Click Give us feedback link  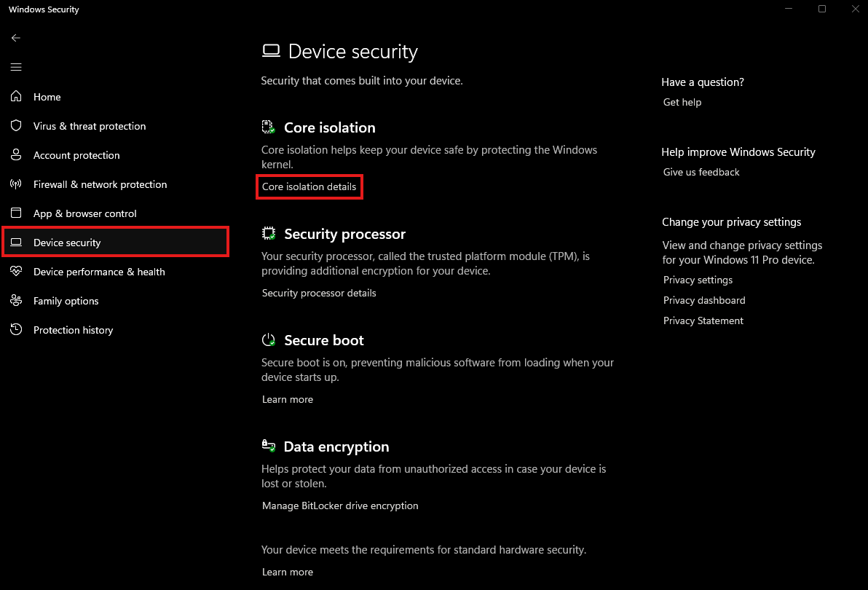[701, 172]
